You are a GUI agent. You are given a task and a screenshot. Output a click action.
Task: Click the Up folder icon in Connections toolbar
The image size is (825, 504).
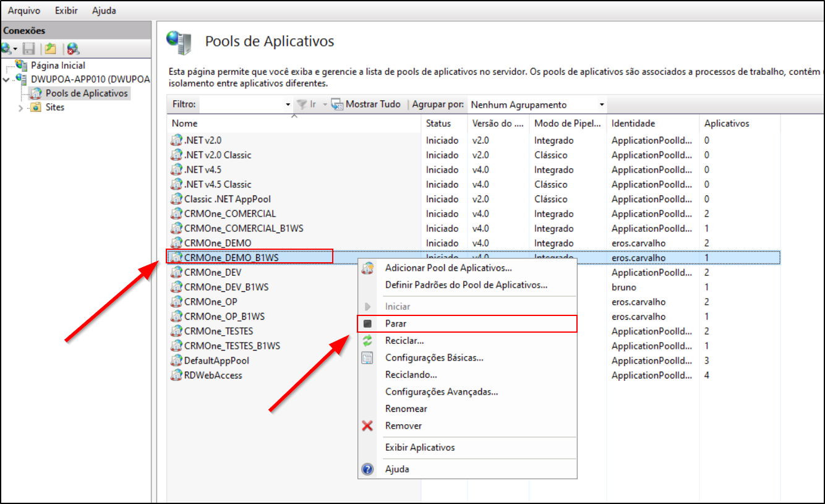[51, 48]
